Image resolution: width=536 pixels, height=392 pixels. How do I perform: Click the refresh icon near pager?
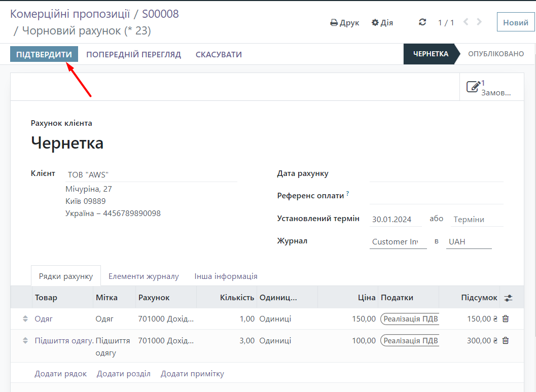point(422,22)
